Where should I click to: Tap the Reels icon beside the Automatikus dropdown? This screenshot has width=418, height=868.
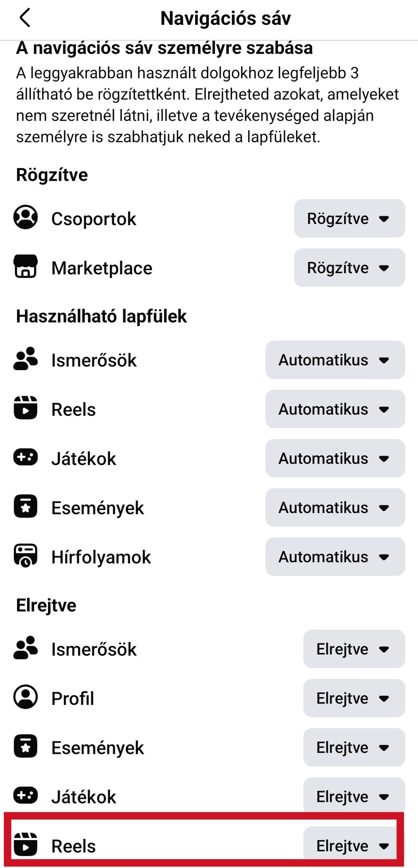click(x=26, y=408)
